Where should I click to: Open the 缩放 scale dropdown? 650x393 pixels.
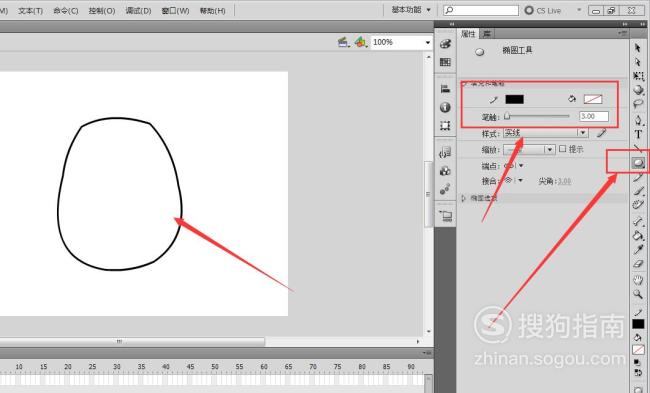(529, 149)
